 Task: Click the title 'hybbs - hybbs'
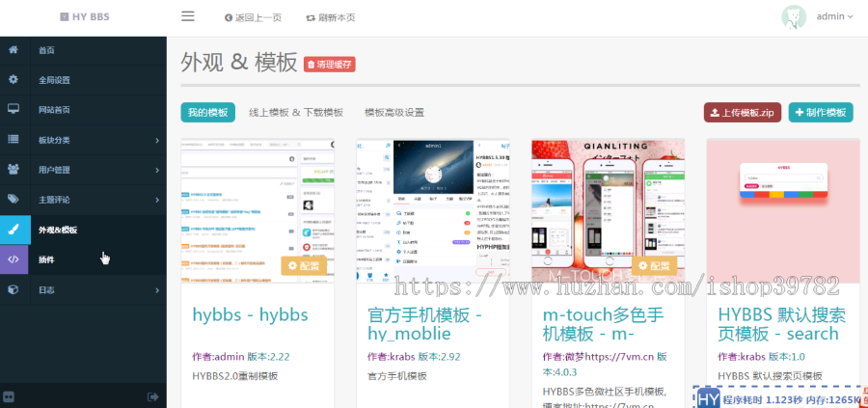250,314
